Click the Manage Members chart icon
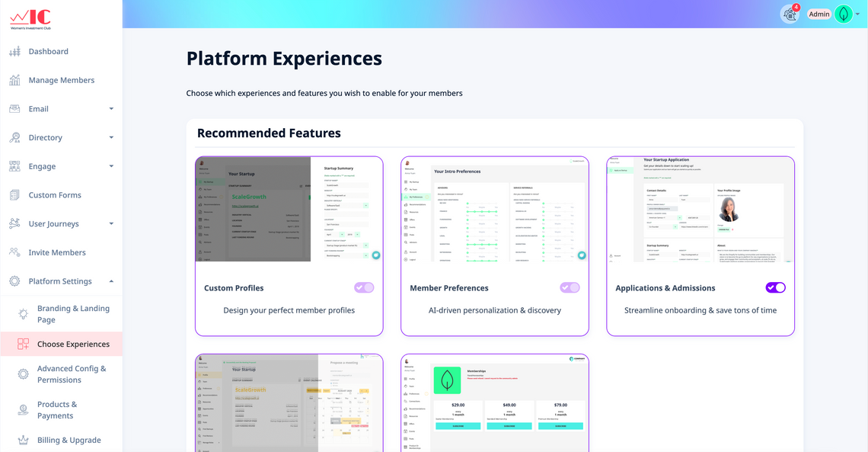The image size is (868, 452). (x=15, y=80)
